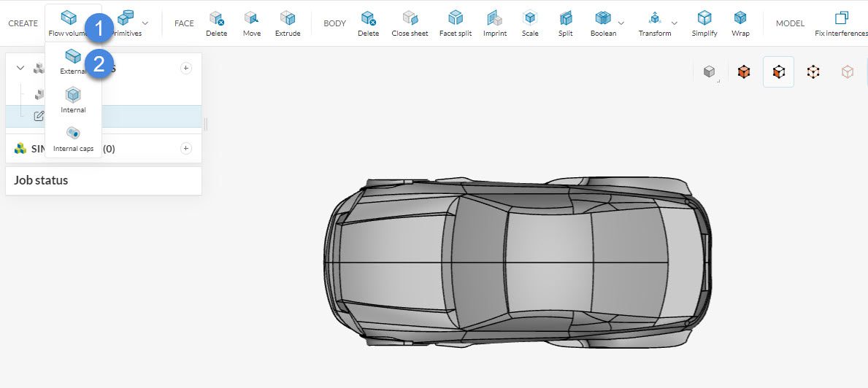Choose the Scale body tool
This screenshot has width=868, height=388.
pos(530,23)
